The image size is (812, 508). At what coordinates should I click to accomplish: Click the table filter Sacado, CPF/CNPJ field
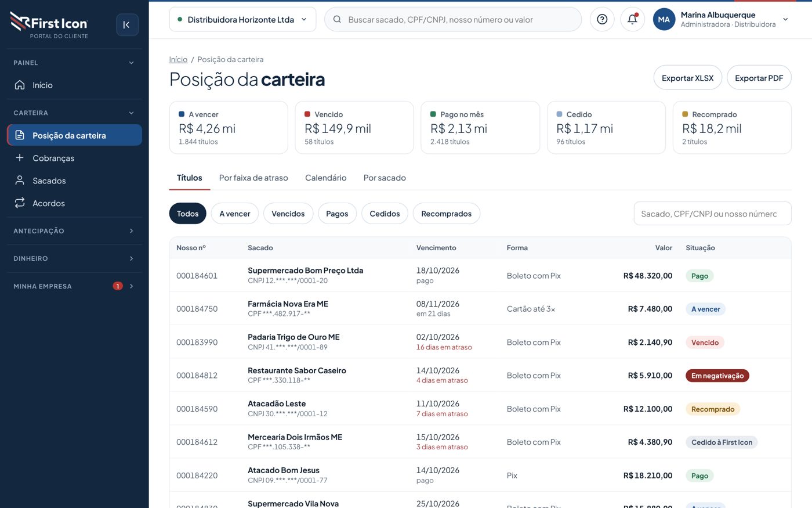pos(712,214)
